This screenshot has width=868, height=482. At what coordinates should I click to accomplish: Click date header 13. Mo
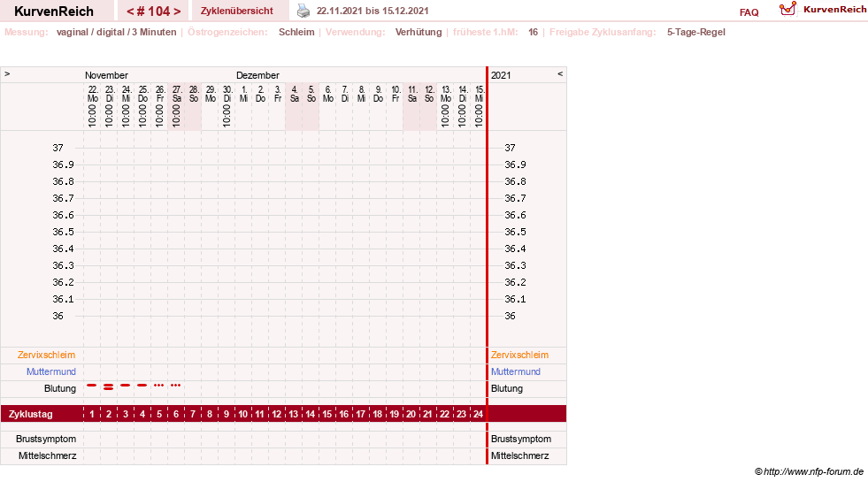pyautogui.click(x=446, y=94)
